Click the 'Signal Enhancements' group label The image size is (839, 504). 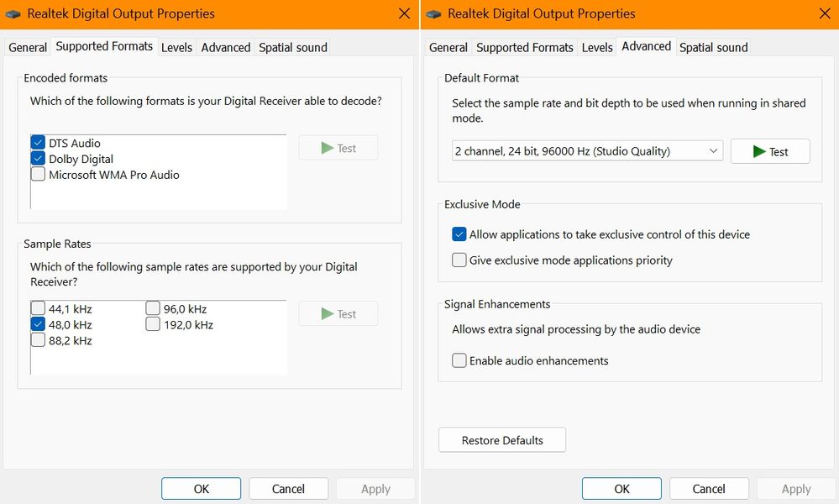(x=497, y=304)
